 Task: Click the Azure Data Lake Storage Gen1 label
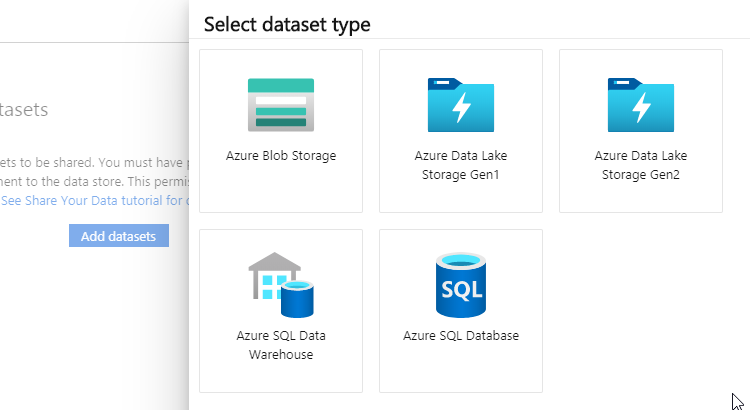coord(461,165)
